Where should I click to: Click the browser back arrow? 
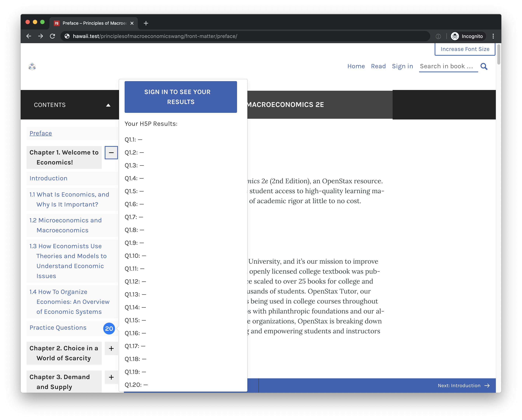pyautogui.click(x=29, y=36)
